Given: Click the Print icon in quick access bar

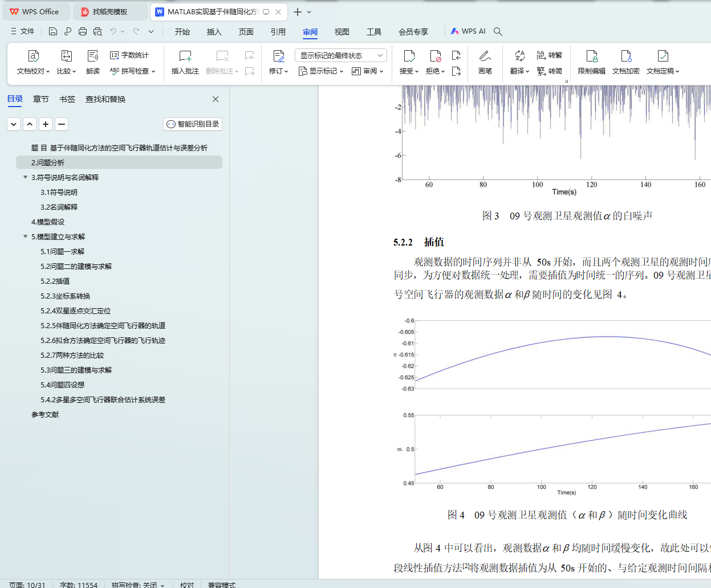Looking at the screenshot, I should point(83,31).
